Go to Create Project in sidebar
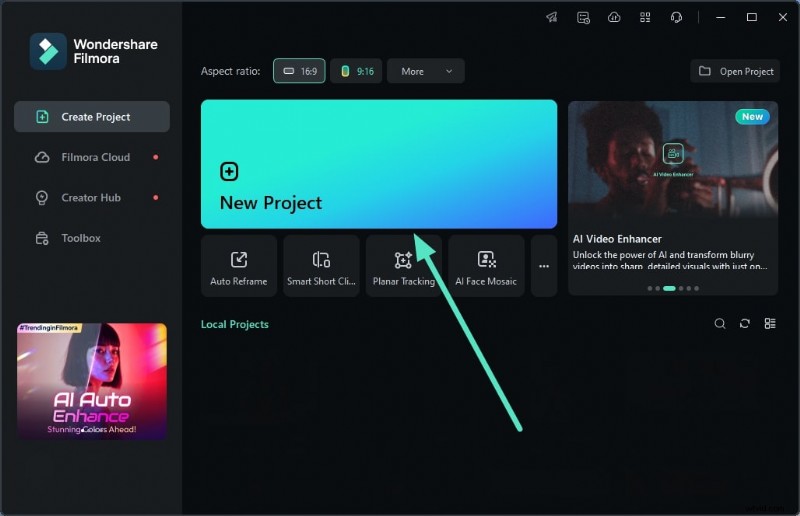 coord(92,117)
